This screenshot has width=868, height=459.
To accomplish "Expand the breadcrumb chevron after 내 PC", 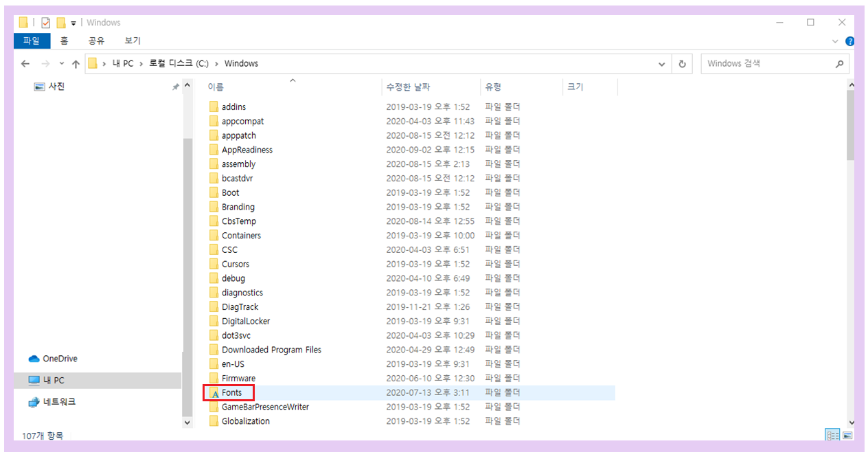I will coord(140,64).
